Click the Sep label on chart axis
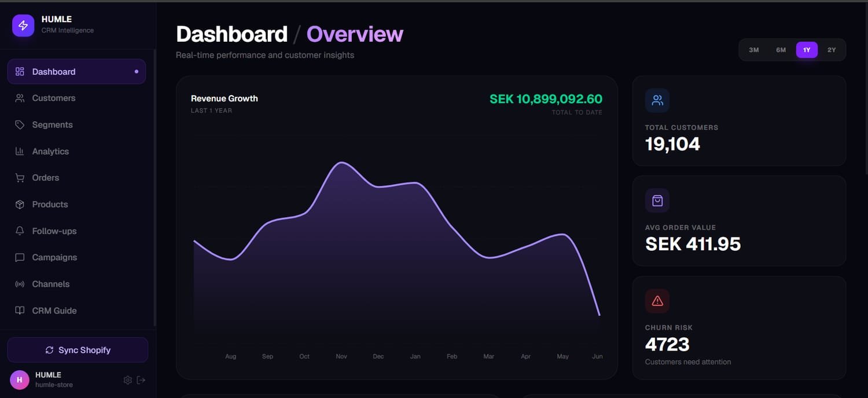The image size is (868, 398). tap(267, 356)
